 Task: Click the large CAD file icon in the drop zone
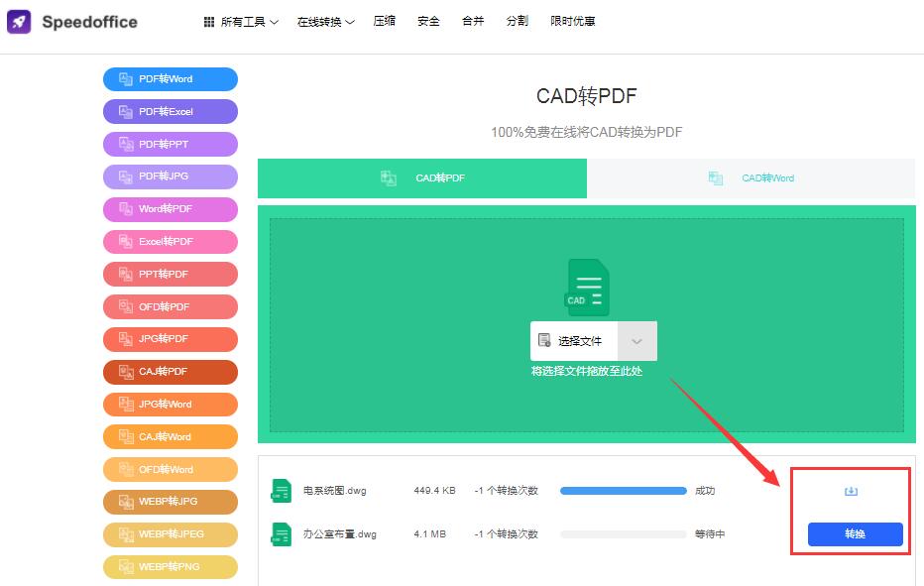[x=587, y=288]
